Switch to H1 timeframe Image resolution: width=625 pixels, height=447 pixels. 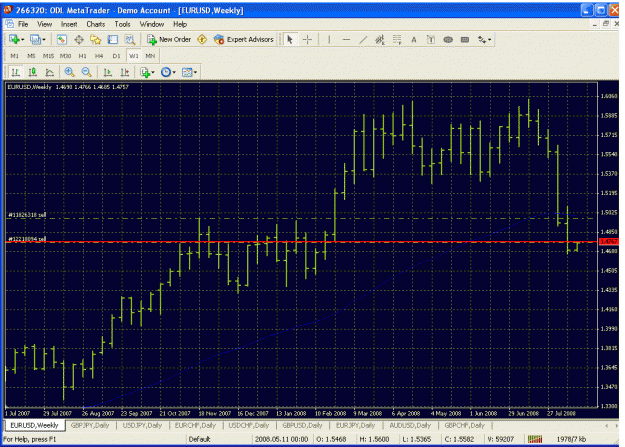tap(83, 56)
